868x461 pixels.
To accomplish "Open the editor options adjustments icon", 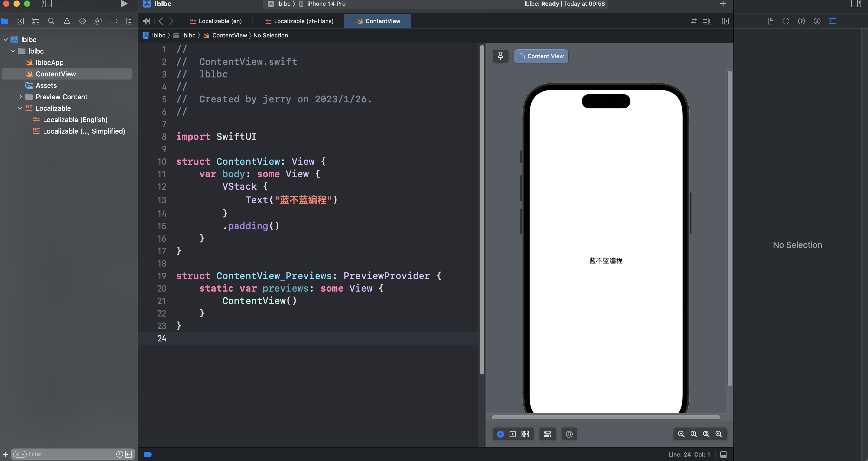I will (x=833, y=21).
